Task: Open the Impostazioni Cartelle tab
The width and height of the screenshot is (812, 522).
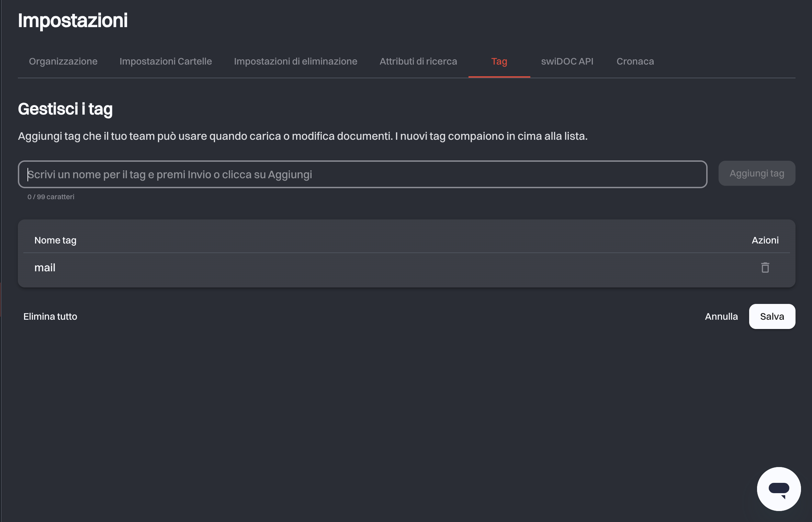Action: (x=166, y=61)
